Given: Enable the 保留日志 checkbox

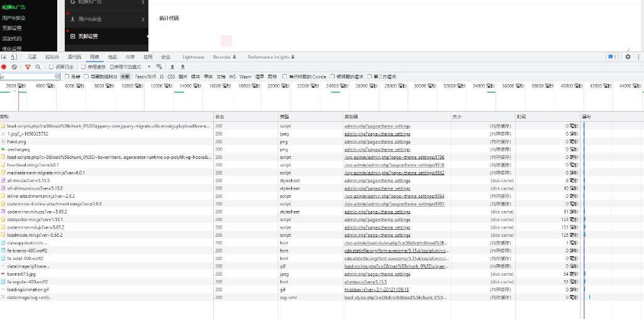Looking at the screenshot, I should pos(51,67).
